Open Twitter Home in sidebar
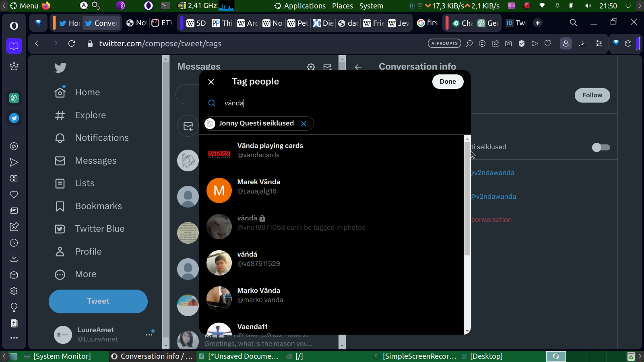 (x=77, y=92)
